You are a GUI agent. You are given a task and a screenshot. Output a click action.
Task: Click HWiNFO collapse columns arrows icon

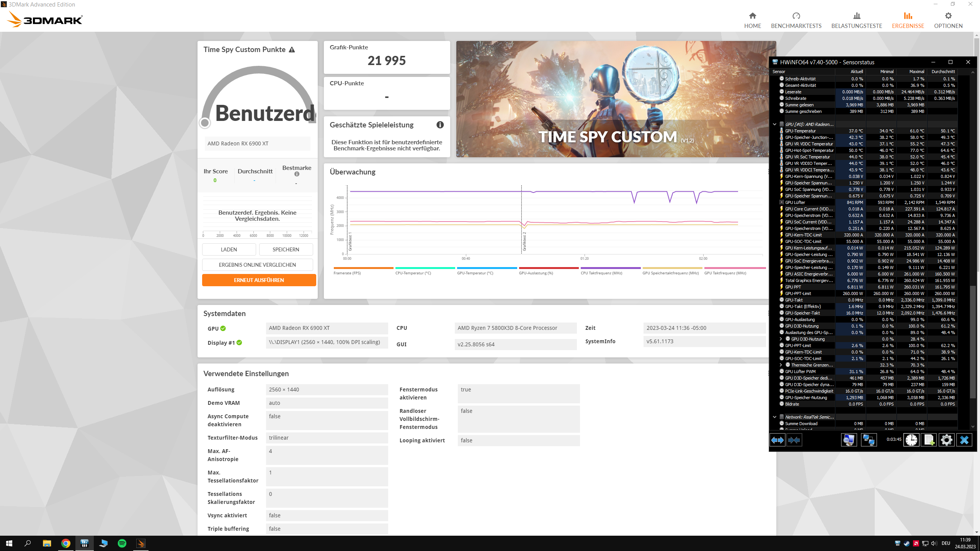click(x=794, y=440)
